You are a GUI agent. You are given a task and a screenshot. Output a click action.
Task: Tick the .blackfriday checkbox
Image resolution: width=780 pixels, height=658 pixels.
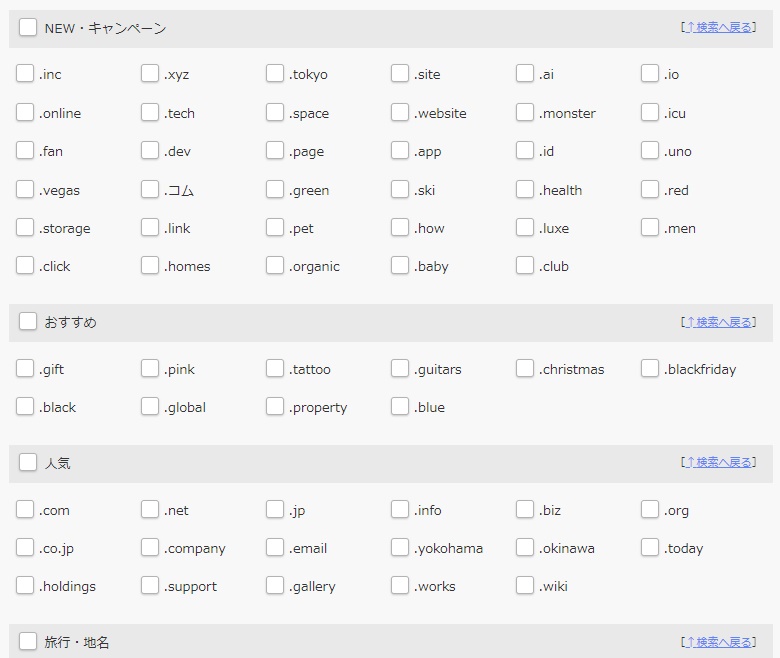(x=650, y=369)
